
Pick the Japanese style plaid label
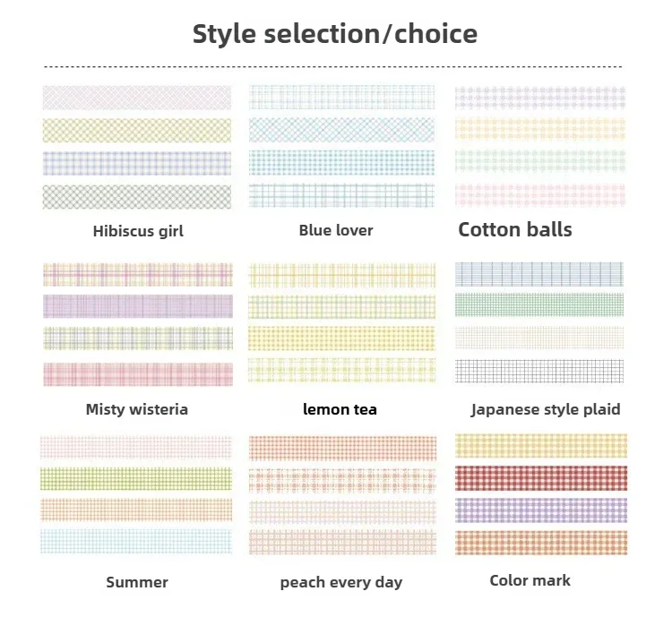coord(546,409)
